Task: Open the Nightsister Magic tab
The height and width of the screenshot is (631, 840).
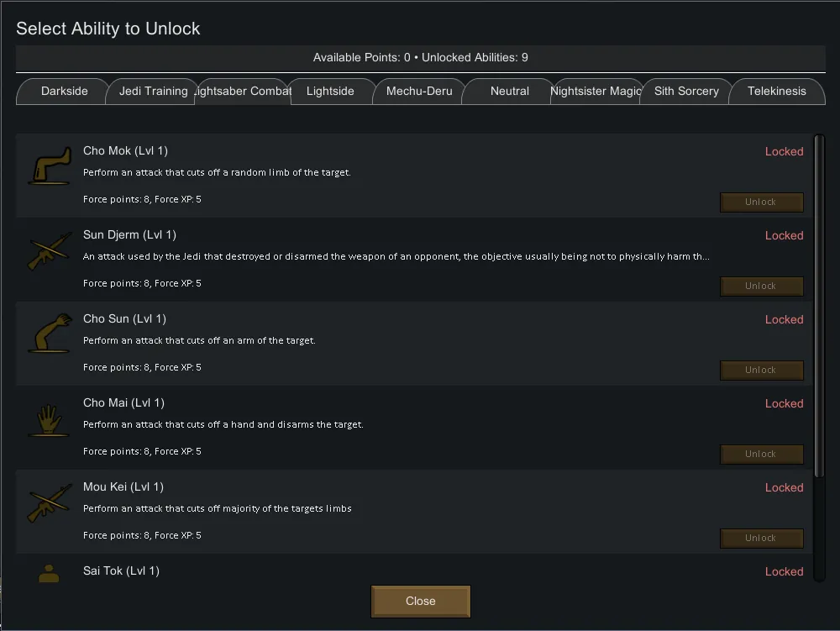Action: pos(596,92)
